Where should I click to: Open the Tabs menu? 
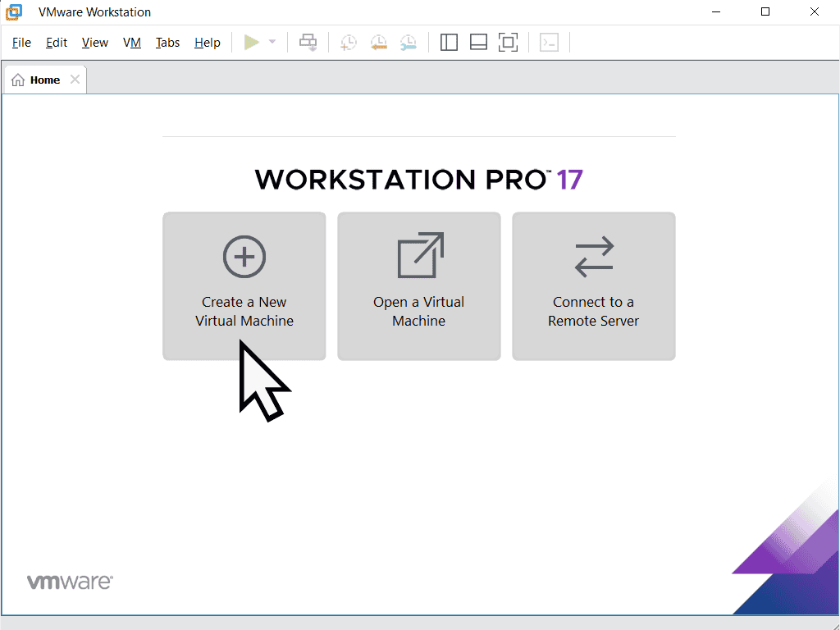tap(167, 43)
